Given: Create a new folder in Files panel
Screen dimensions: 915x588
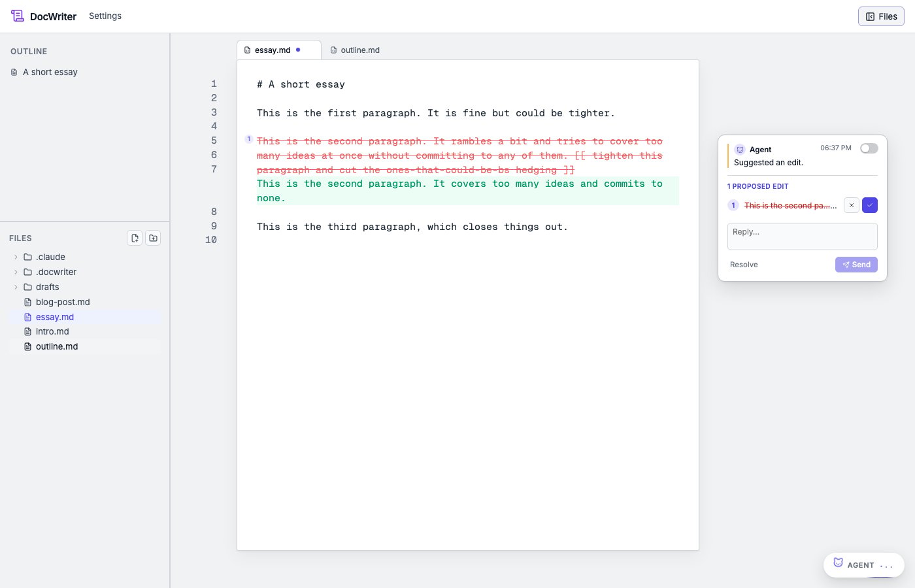Looking at the screenshot, I should coord(153,238).
